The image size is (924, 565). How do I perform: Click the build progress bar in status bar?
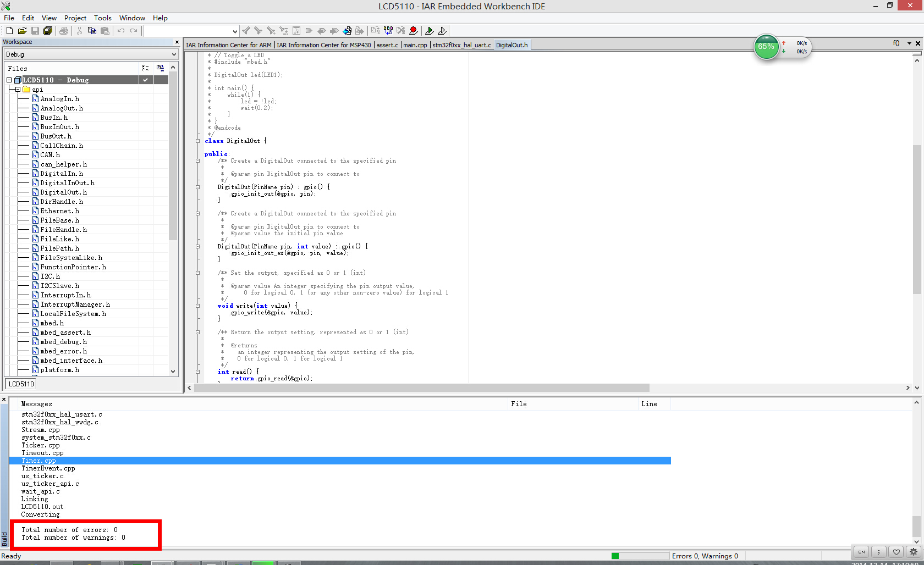(640, 556)
